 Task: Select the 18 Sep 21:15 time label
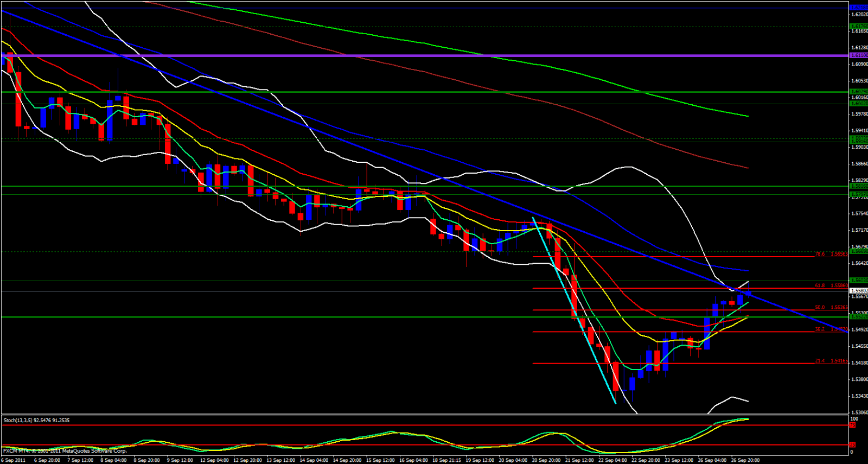tap(448, 460)
